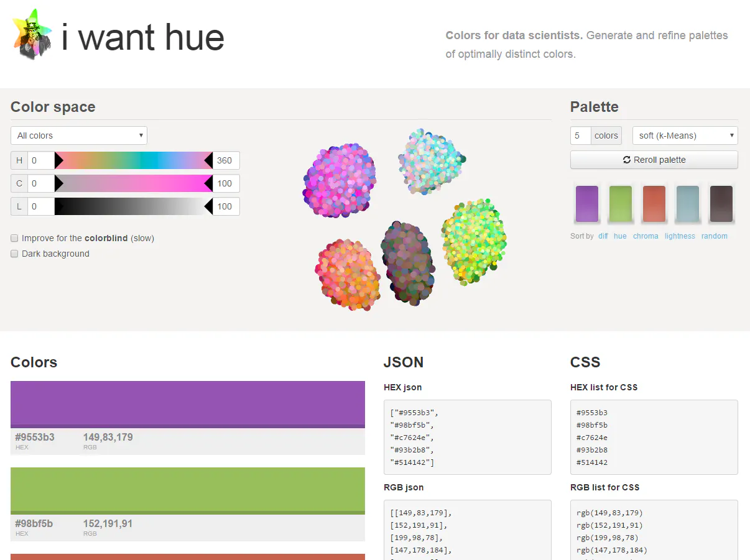
Task: Click the reroll refresh icon
Action: click(627, 160)
